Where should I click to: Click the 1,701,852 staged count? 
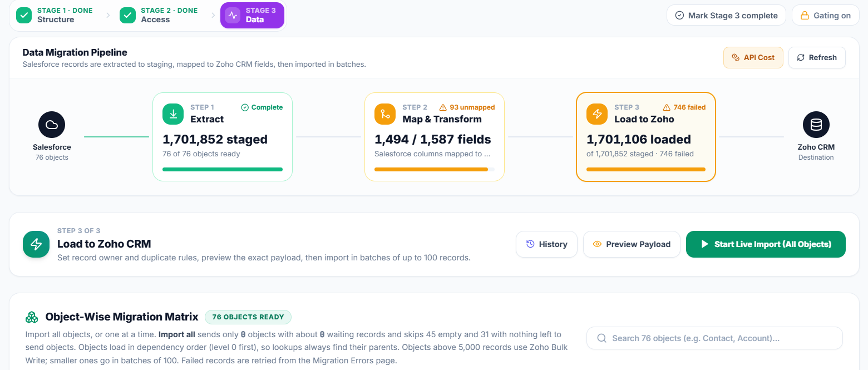215,139
